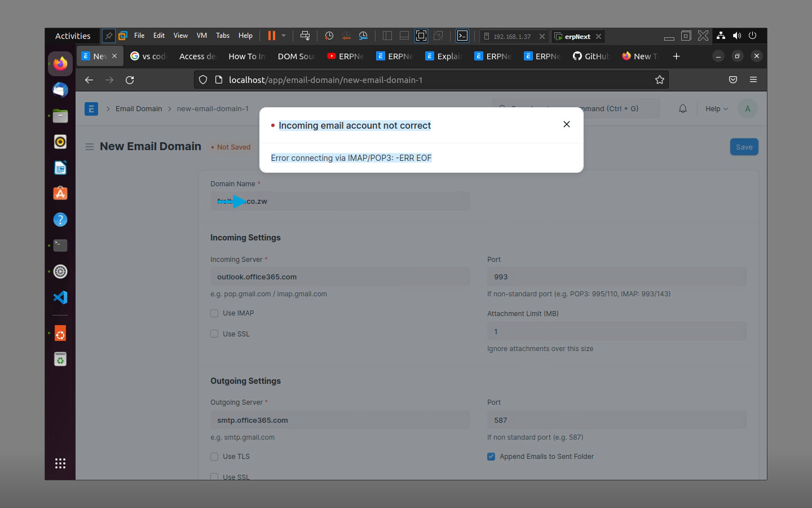Go to Email Domain breadcrumb
This screenshot has width=812, height=508.
[x=139, y=108]
